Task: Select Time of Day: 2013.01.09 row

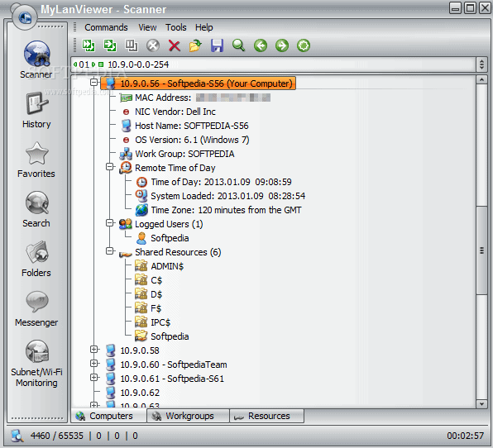Action: point(213,182)
